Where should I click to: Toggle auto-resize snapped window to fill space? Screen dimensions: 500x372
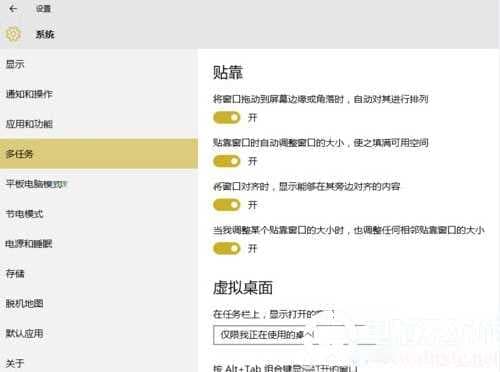pos(226,161)
